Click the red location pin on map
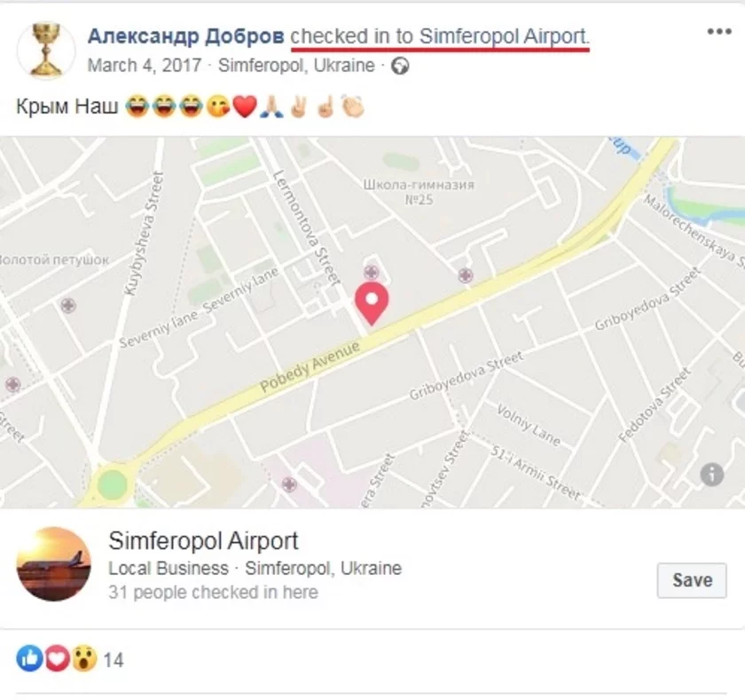The height and width of the screenshot is (700, 745). click(372, 303)
